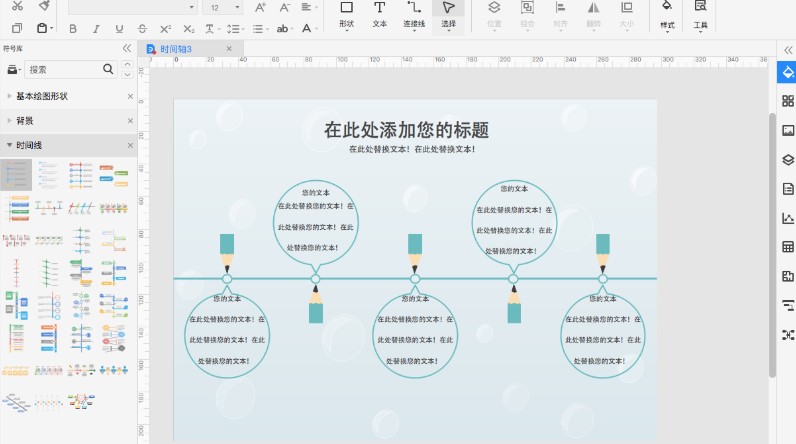Click the symbol library search field

click(62, 70)
